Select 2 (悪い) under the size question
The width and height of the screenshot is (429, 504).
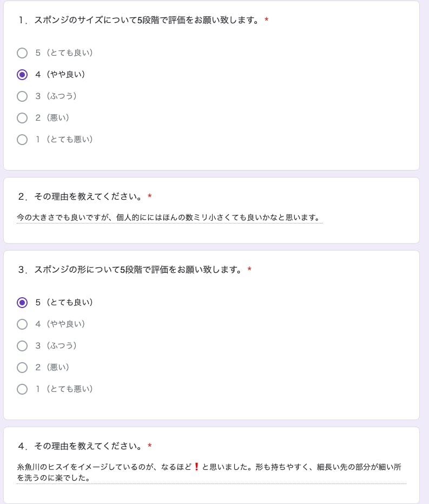pyautogui.click(x=22, y=118)
